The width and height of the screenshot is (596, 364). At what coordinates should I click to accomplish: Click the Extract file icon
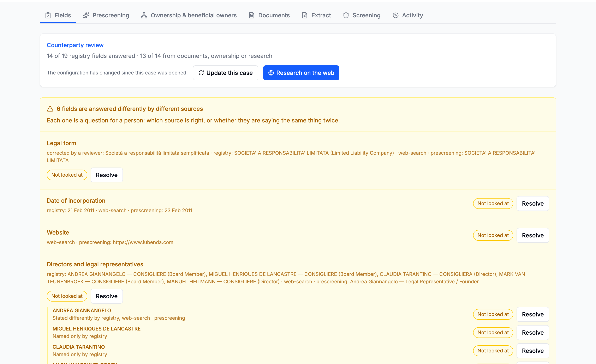click(x=305, y=15)
